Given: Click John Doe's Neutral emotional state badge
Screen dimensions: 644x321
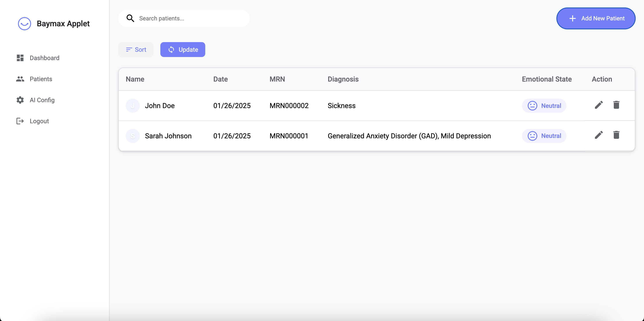Looking at the screenshot, I should (x=544, y=106).
